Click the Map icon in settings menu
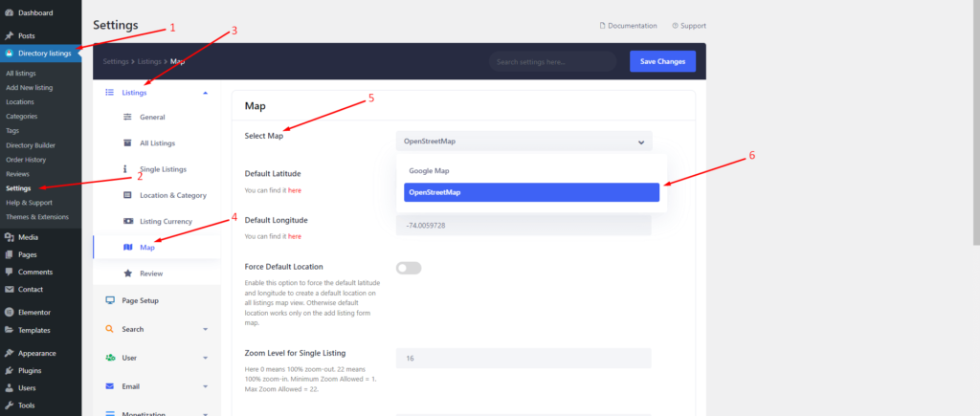Screen dimensions: 980x416 (x=127, y=248)
